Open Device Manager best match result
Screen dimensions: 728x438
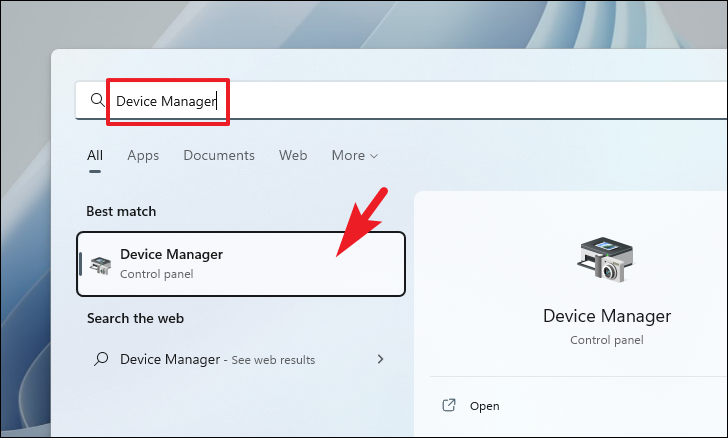pos(241,264)
